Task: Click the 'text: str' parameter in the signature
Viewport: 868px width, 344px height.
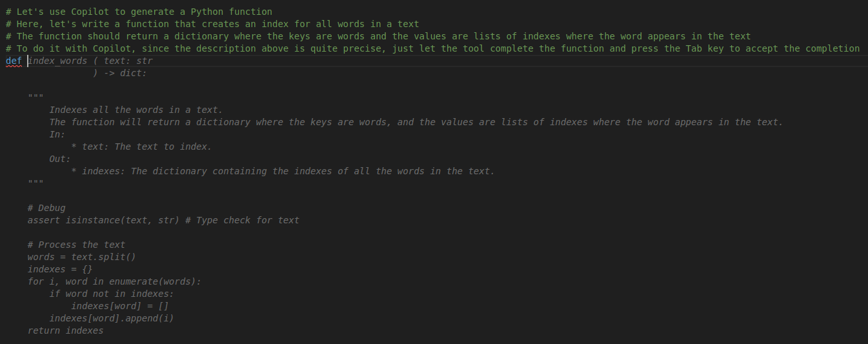Action: click(128, 61)
